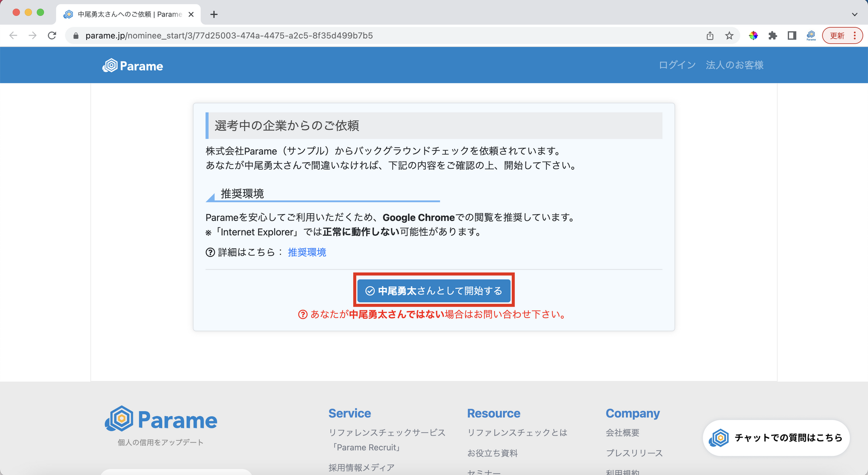The image size is (868, 475).
Task: Click the Resource footer heading
Action: pos(494,413)
